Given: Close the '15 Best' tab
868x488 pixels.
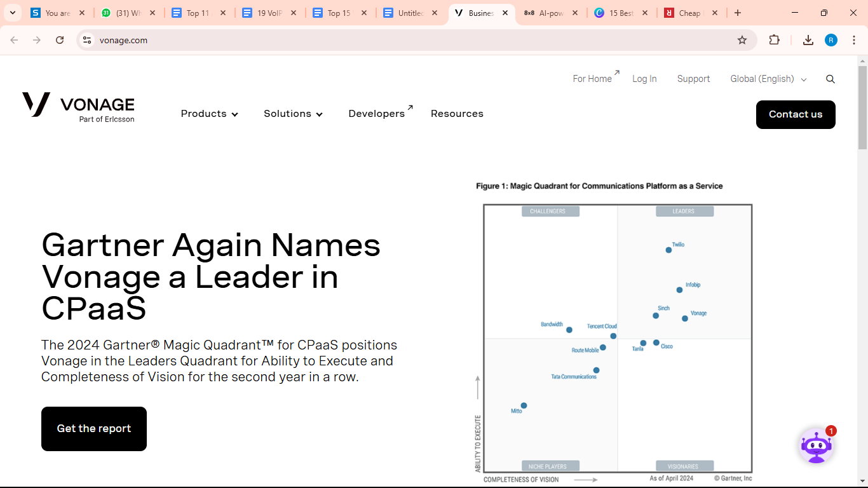Looking at the screenshot, I should pyautogui.click(x=644, y=13).
